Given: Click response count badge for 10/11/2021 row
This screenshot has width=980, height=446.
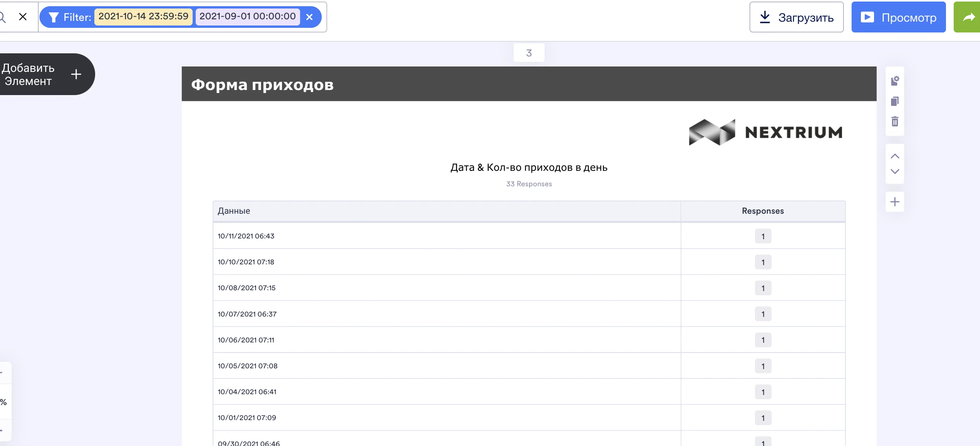Looking at the screenshot, I should (x=763, y=236).
